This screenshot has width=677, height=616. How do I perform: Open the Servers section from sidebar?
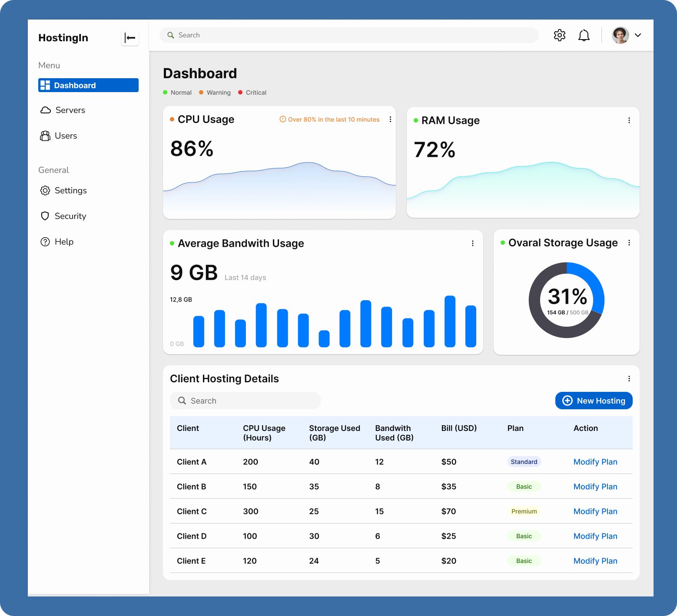[70, 110]
